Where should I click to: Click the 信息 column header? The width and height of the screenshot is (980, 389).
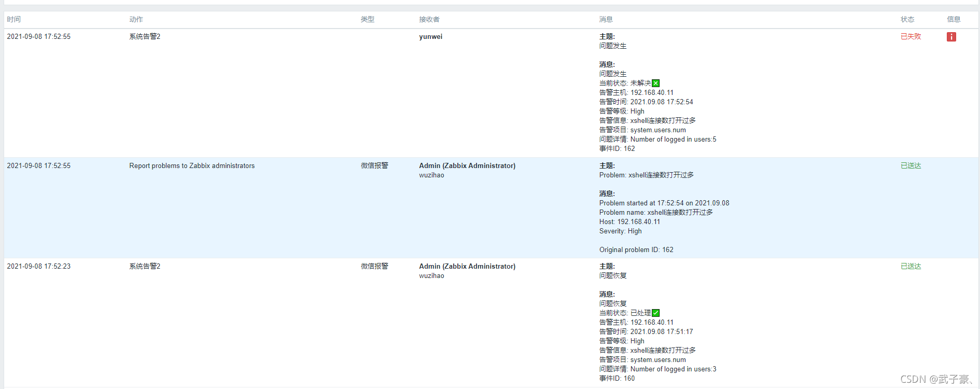point(954,19)
